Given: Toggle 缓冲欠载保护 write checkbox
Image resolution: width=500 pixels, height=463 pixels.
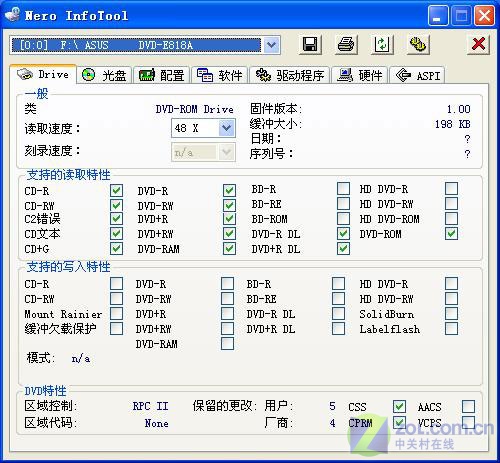Looking at the screenshot, I should point(116,329).
